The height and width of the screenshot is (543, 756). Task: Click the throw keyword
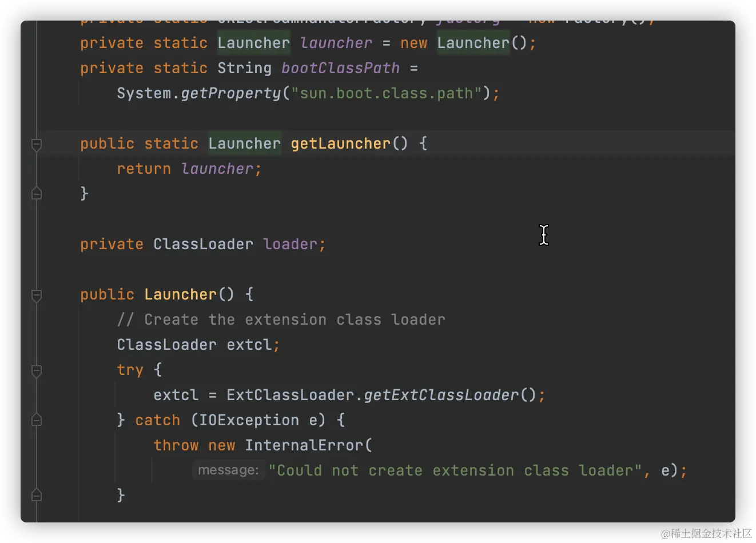click(176, 445)
